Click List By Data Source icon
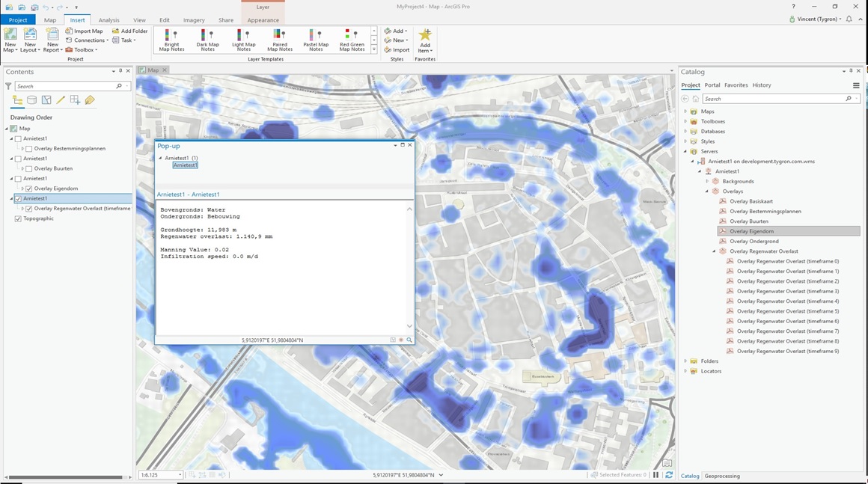Screen dimensions: 868x484 point(32,100)
